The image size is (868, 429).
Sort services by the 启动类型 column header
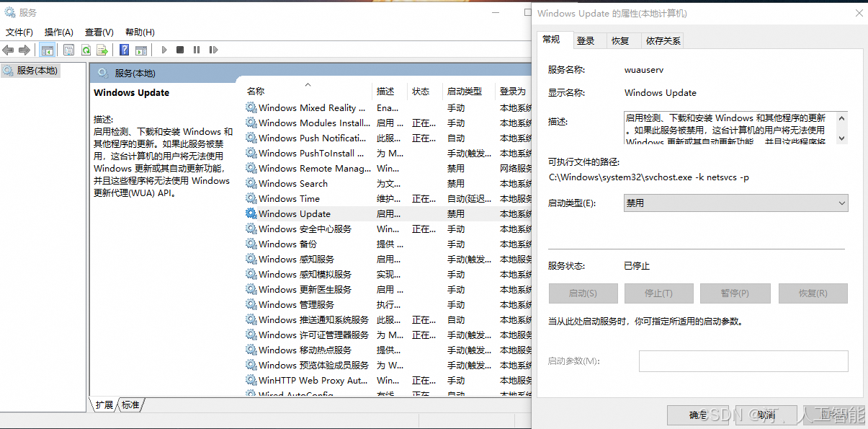click(x=469, y=92)
